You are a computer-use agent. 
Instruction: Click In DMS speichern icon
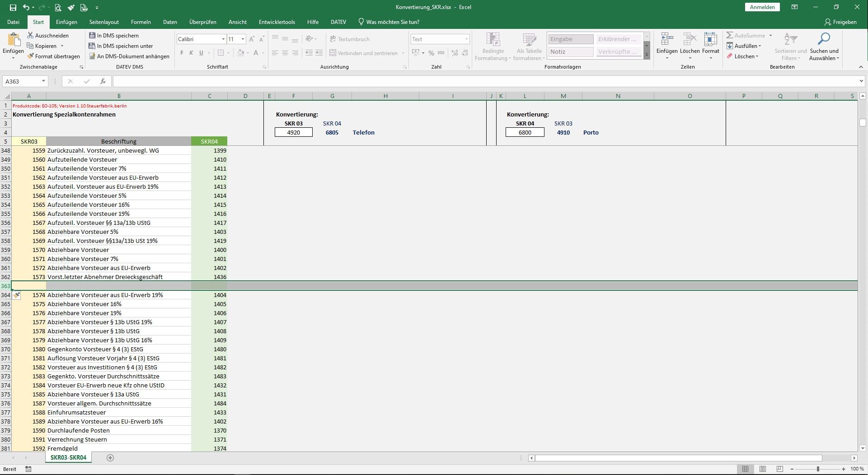tap(92, 35)
